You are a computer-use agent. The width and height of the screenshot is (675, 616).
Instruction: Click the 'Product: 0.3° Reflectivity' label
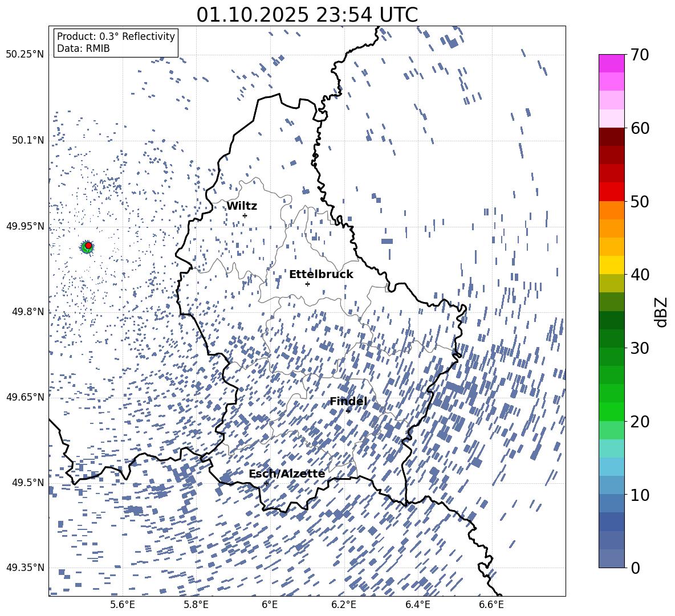tap(116, 36)
